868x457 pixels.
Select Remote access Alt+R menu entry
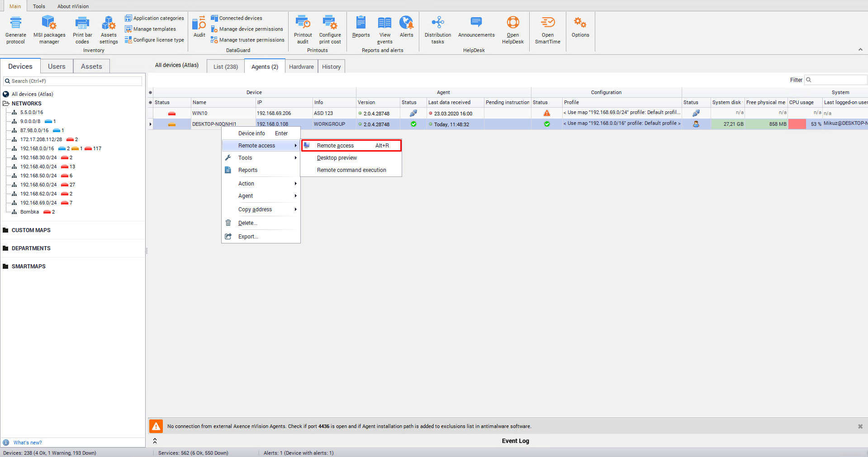[x=351, y=146]
